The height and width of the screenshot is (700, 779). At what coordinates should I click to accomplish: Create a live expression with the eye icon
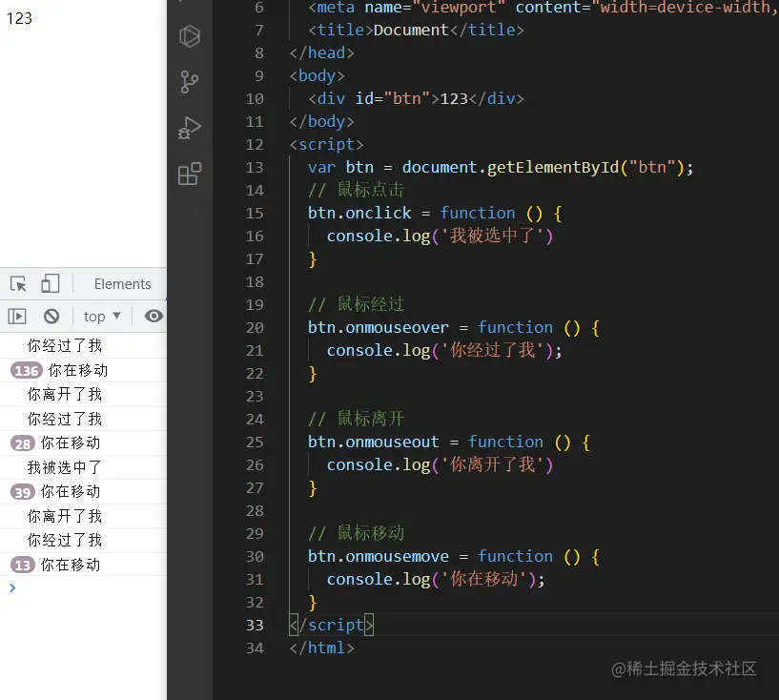point(154,316)
